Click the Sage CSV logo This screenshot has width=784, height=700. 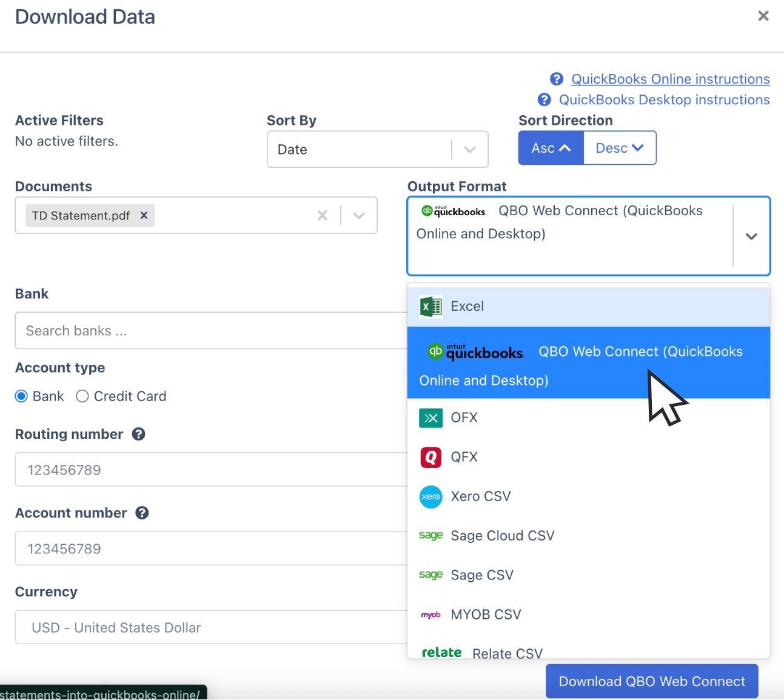point(431,575)
